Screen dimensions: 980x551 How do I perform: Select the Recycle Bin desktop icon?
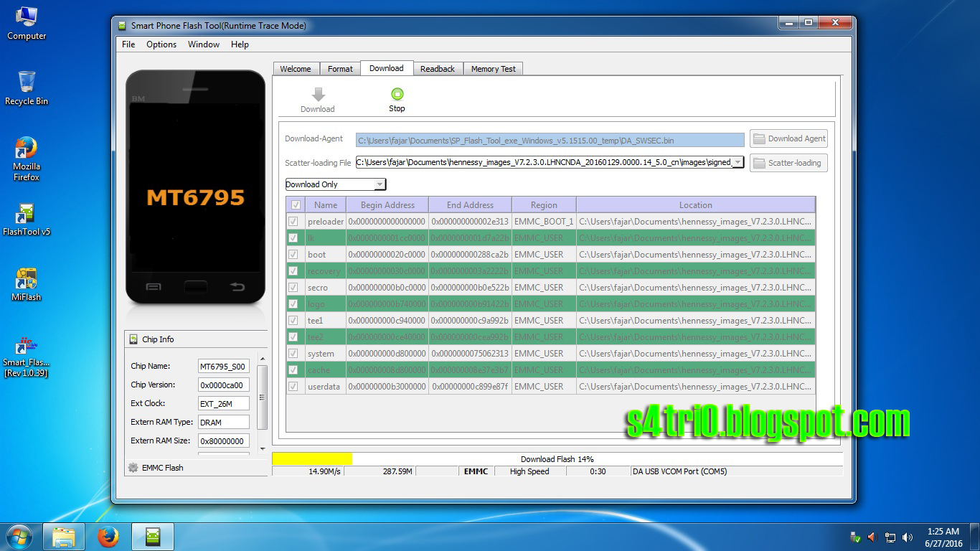point(27,88)
